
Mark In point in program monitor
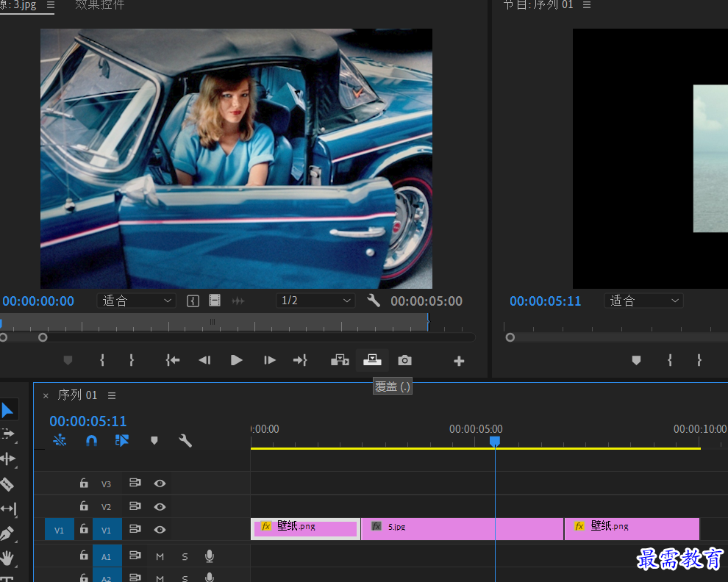pyautogui.click(x=669, y=360)
